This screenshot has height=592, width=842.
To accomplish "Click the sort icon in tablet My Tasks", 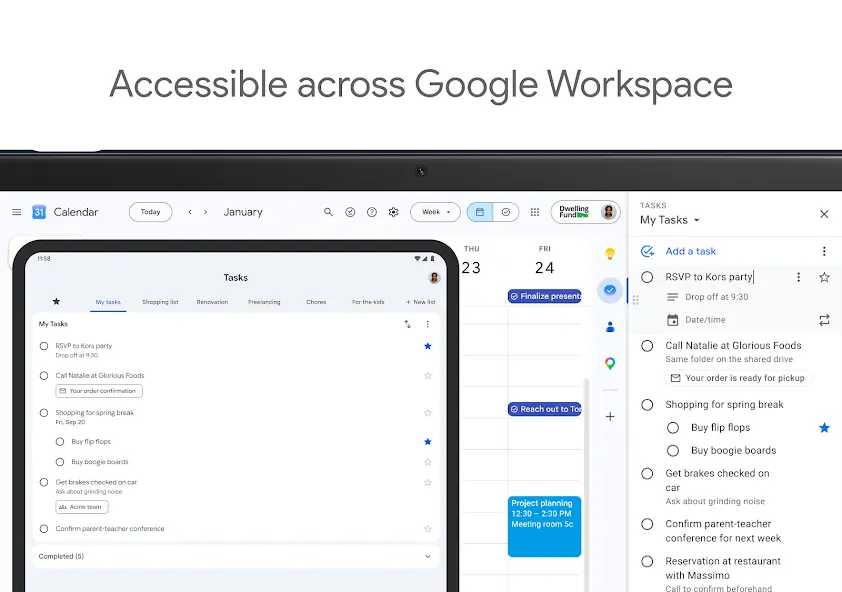I will [408, 324].
